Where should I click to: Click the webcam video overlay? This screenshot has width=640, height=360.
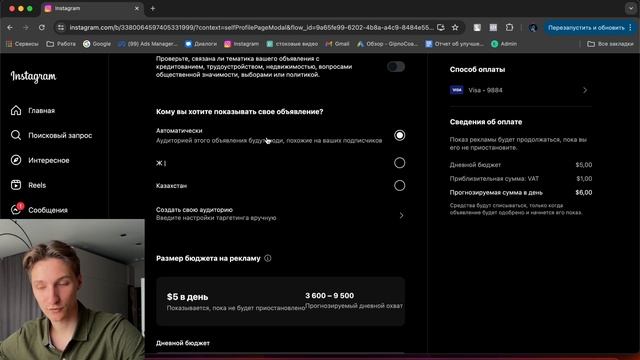coord(72,289)
